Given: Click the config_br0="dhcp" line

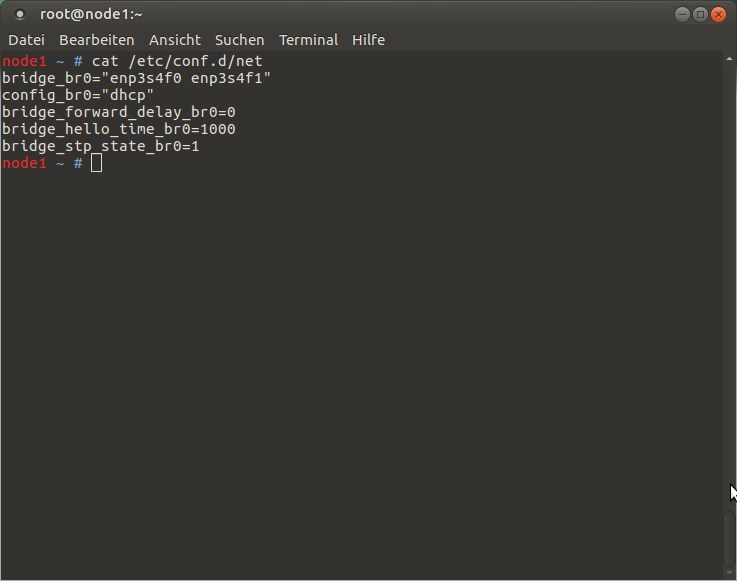Looking at the screenshot, I should pyautogui.click(x=78, y=95).
